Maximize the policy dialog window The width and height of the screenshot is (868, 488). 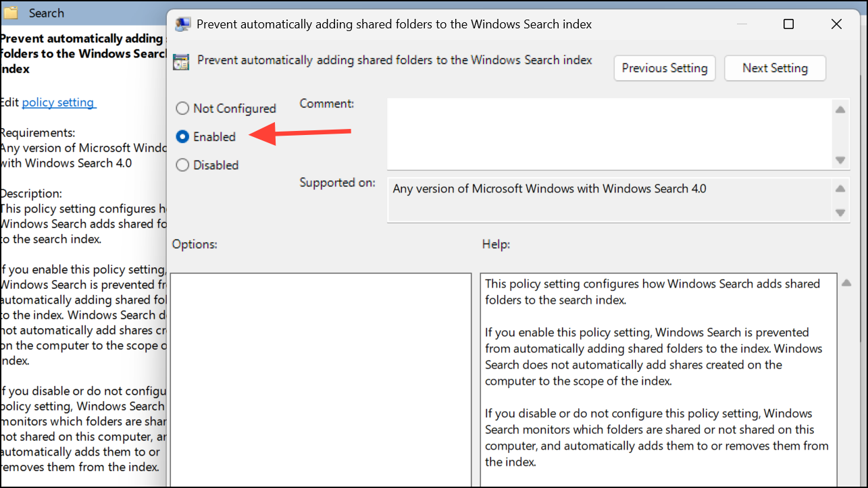(788, 24)
